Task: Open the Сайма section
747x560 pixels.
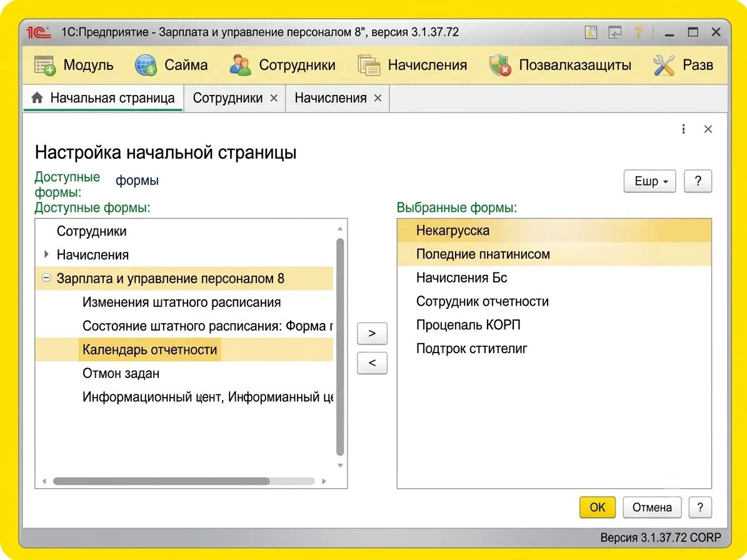Action: point(171,65)
